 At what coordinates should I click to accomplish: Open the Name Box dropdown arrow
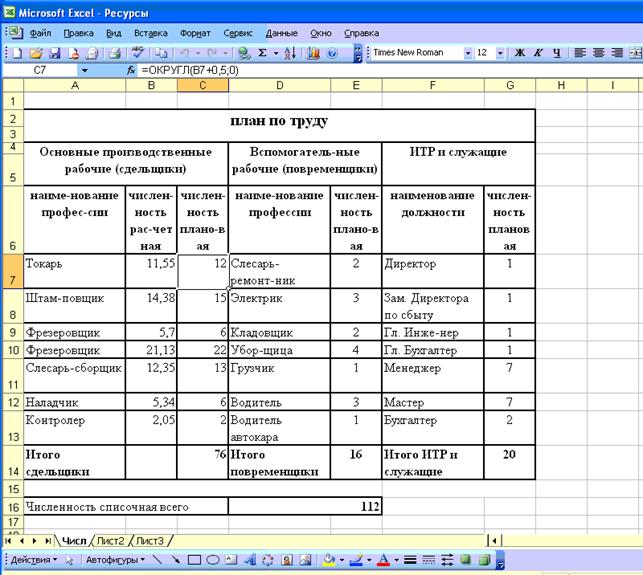[x=84, y=70]
